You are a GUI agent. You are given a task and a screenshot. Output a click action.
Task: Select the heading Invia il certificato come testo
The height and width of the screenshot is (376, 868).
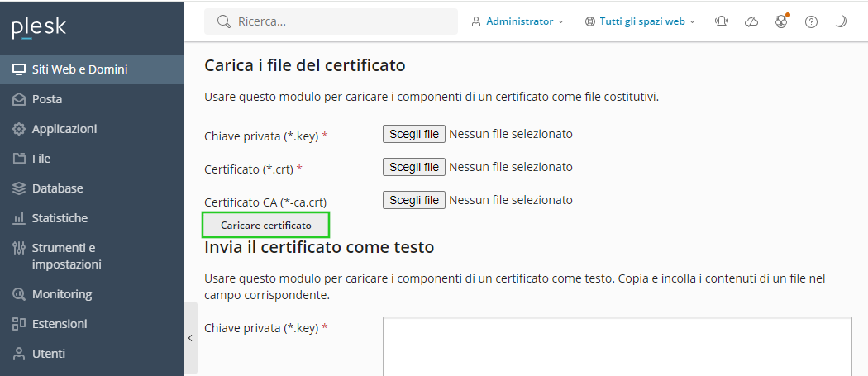click(319, 247)
